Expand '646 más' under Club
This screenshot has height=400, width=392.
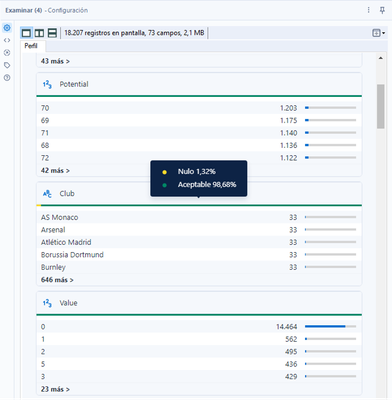tap(57, 280)
